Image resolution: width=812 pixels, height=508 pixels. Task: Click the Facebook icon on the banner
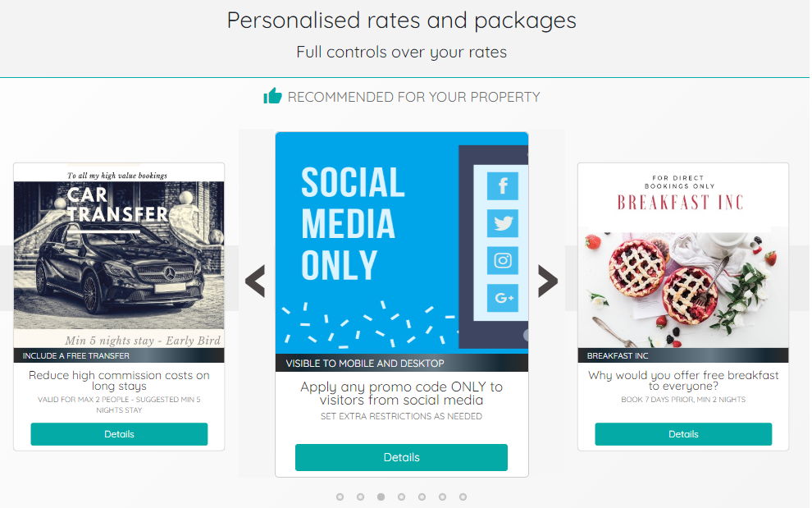pos(502,186)
